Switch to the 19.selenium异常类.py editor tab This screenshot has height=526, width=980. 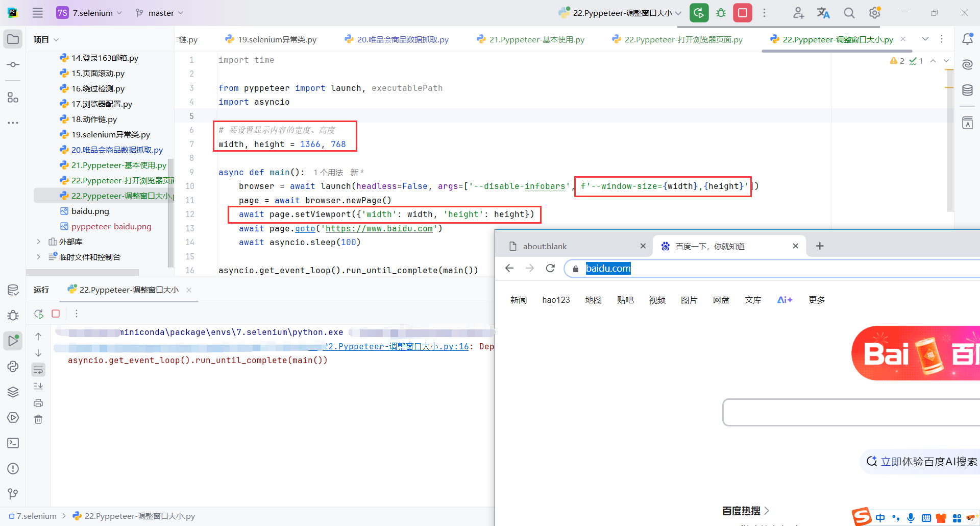(x=271, y=39)
